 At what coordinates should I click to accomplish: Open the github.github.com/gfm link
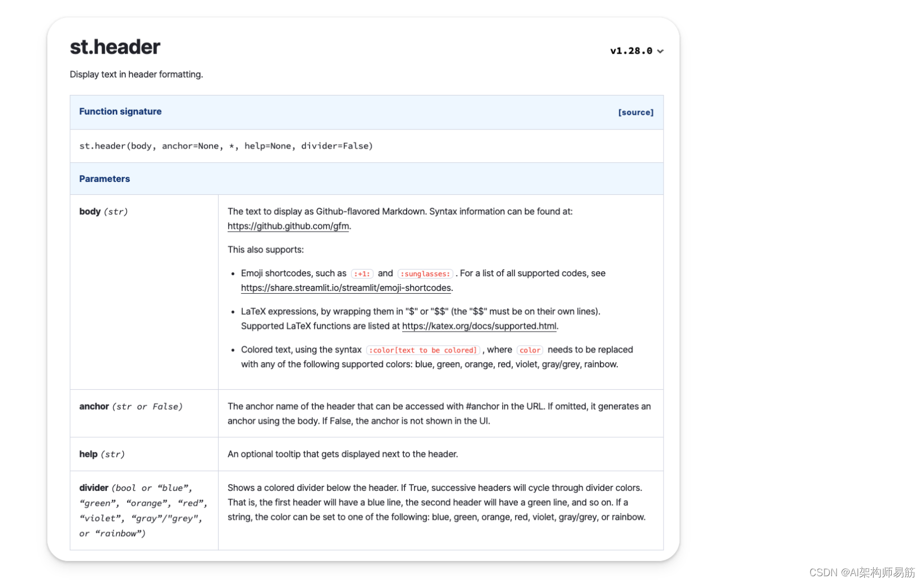[288, 226]
